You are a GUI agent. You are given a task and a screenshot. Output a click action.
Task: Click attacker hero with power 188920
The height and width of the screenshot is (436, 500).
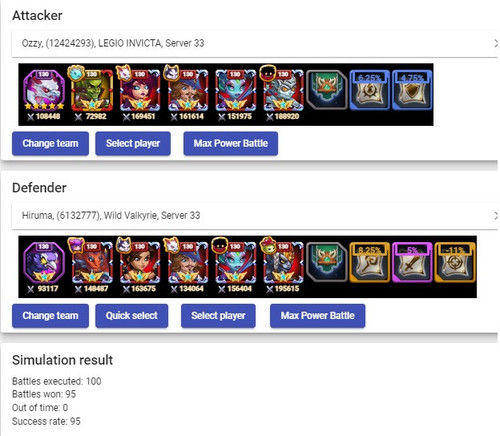(x=283, y=94)
